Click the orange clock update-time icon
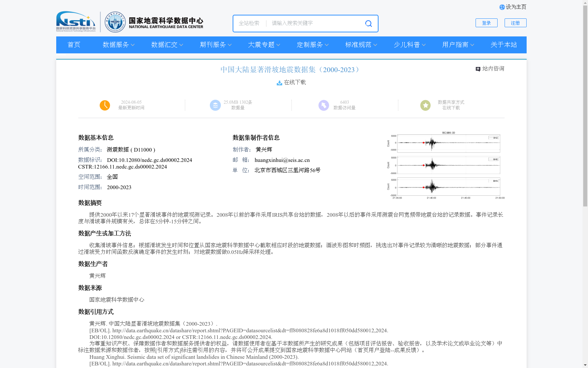 click(105, 105)
